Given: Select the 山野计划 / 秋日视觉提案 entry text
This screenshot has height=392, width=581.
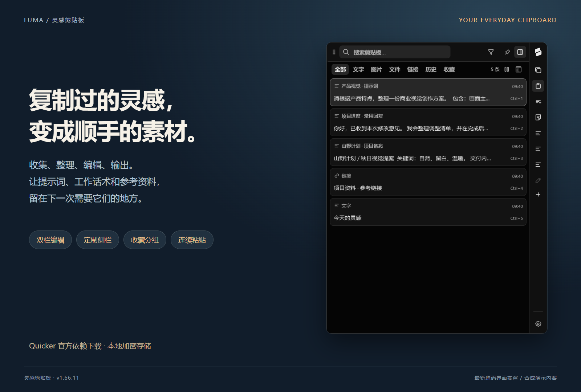Looking at the screenshot, I should pyautogui.click(x=412, y=158).
